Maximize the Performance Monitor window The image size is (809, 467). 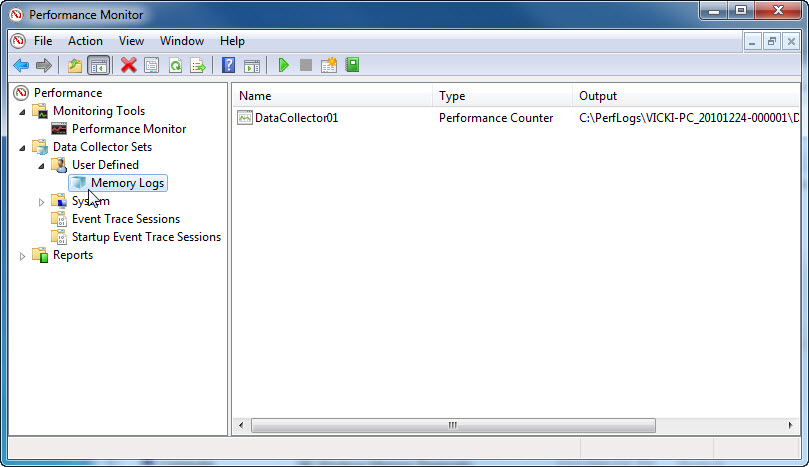tap(741, 11)
